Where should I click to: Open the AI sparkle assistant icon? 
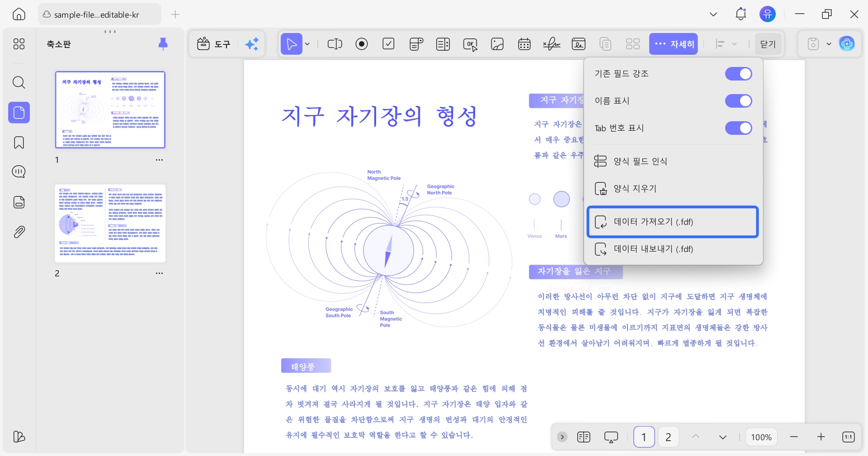coord(252,44)
